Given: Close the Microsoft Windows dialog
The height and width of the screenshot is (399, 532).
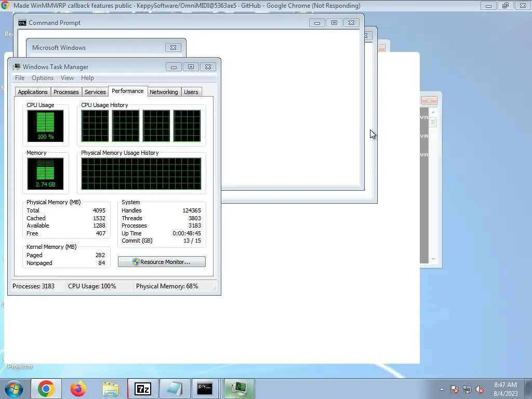Looking at the screenshot, I should click(173, 47).
